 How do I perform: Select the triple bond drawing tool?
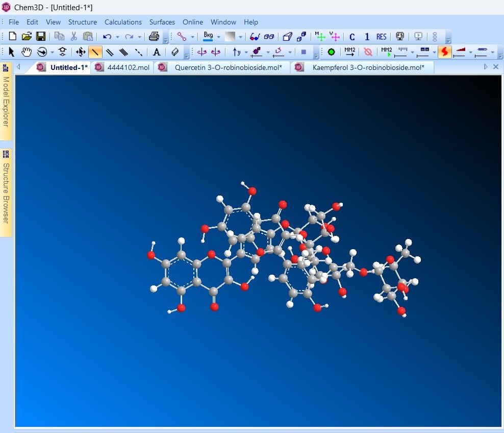click(x=124, y=52)
